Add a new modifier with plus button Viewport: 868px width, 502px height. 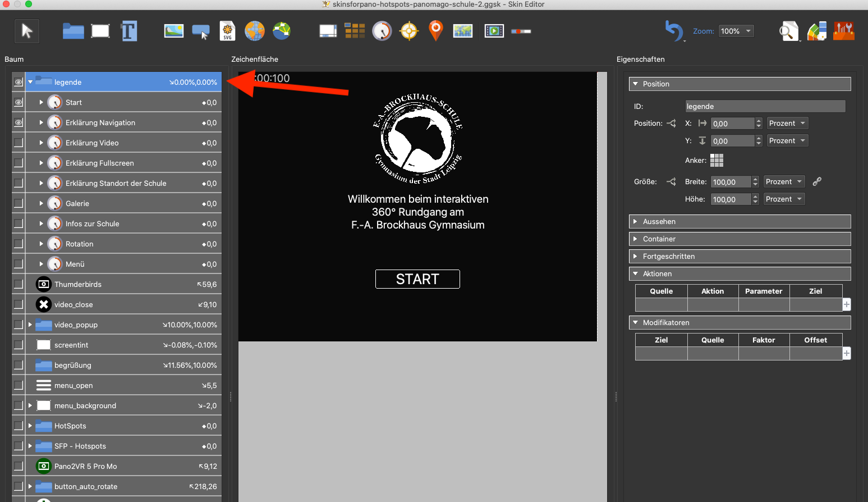click(x=847, y=353)
